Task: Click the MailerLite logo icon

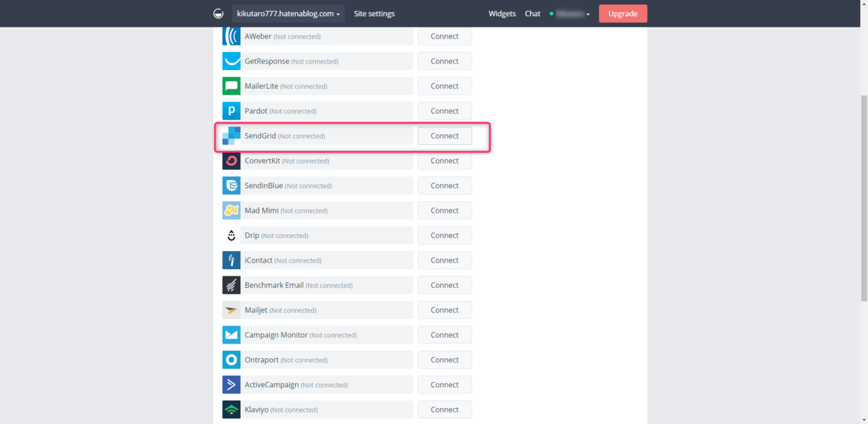Action: click(231, 86)
